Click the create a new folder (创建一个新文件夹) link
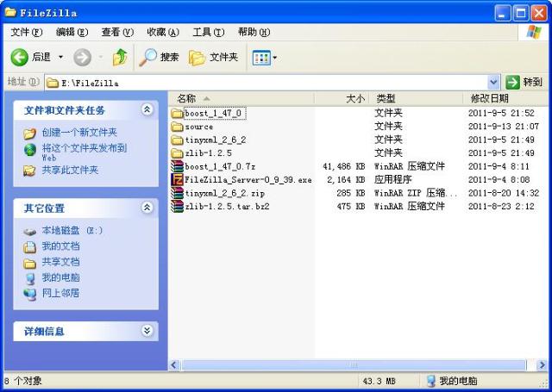Screen dimensions: 552x392 pos(79,133)
